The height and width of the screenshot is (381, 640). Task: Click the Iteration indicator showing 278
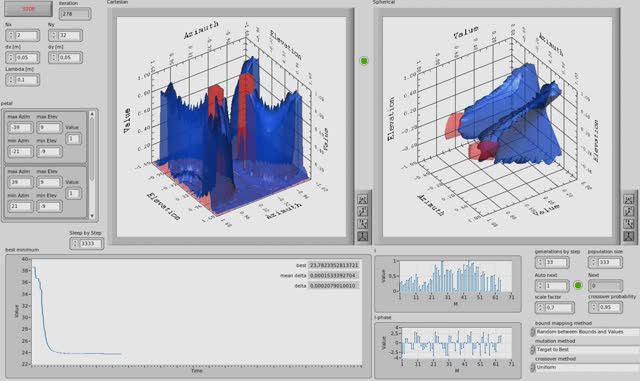click(x=75, y=14)
